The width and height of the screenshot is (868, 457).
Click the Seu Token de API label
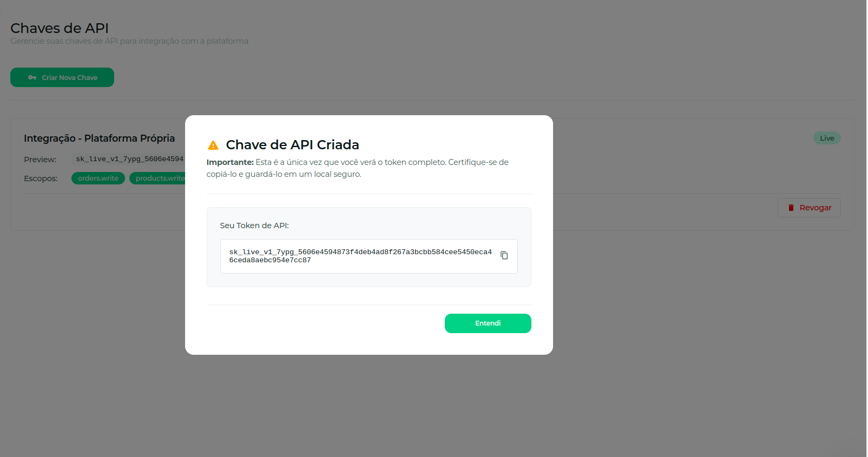click(254, 226)
